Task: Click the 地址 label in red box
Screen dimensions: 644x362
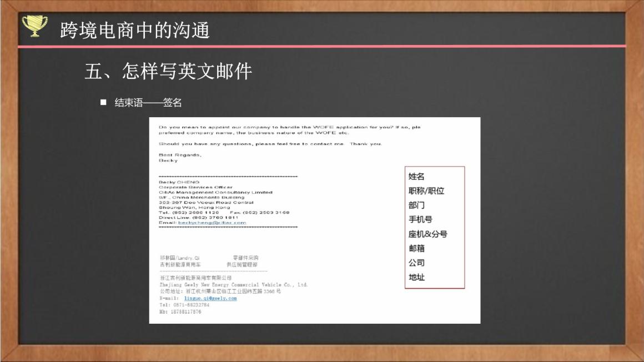Action: coord(416,278)
